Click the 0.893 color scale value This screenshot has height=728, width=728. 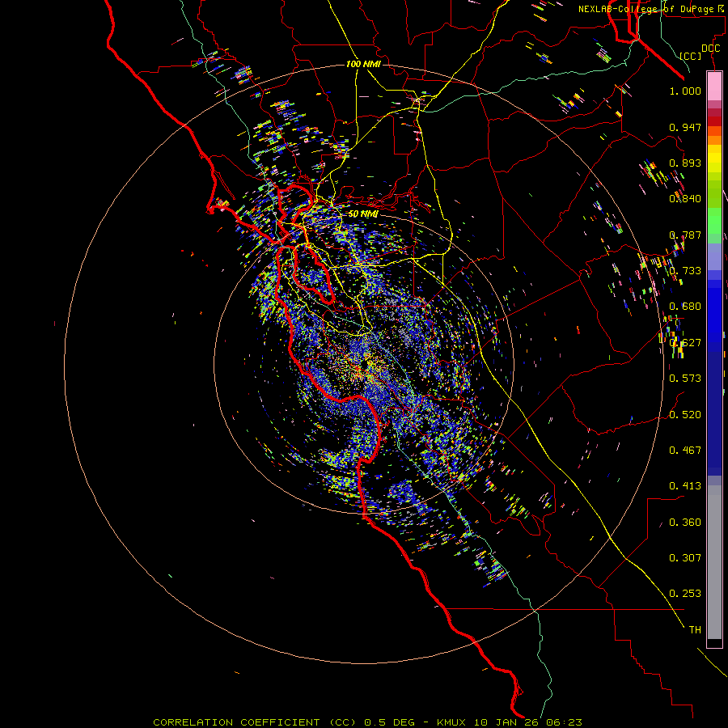(x=685, y=163)
